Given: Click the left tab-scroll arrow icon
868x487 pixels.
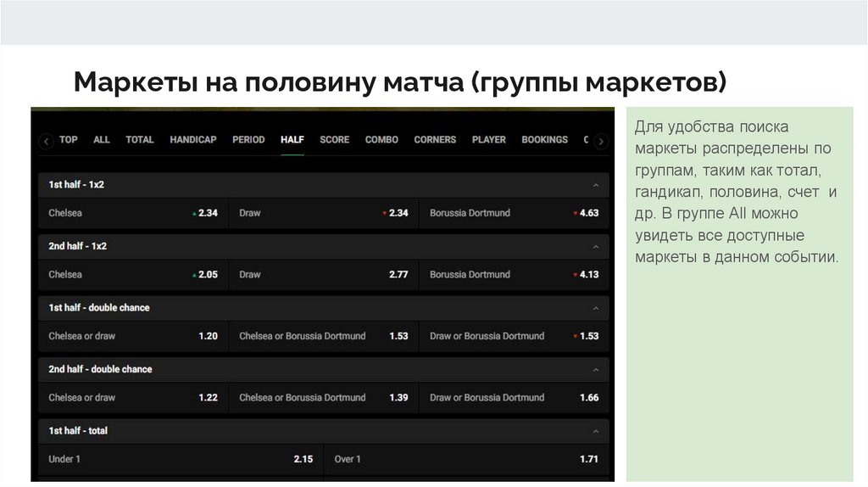Looking at the screenshot, I should pos(47,142).
